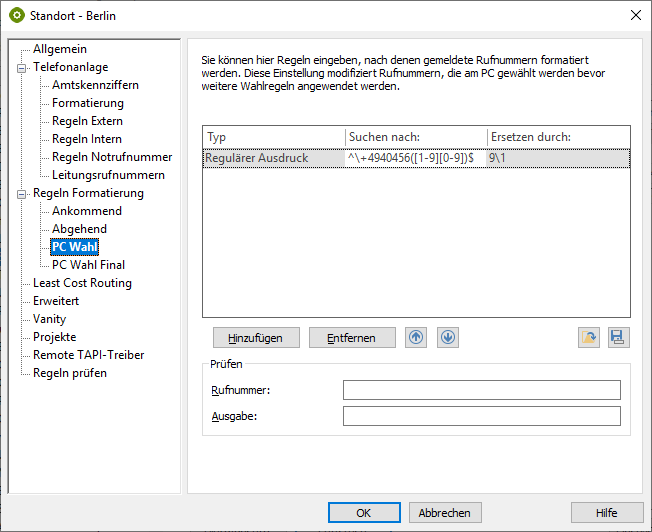
Task: Select the Remote TAPI-Treiber entry
Action: click(x=88, y=355)
